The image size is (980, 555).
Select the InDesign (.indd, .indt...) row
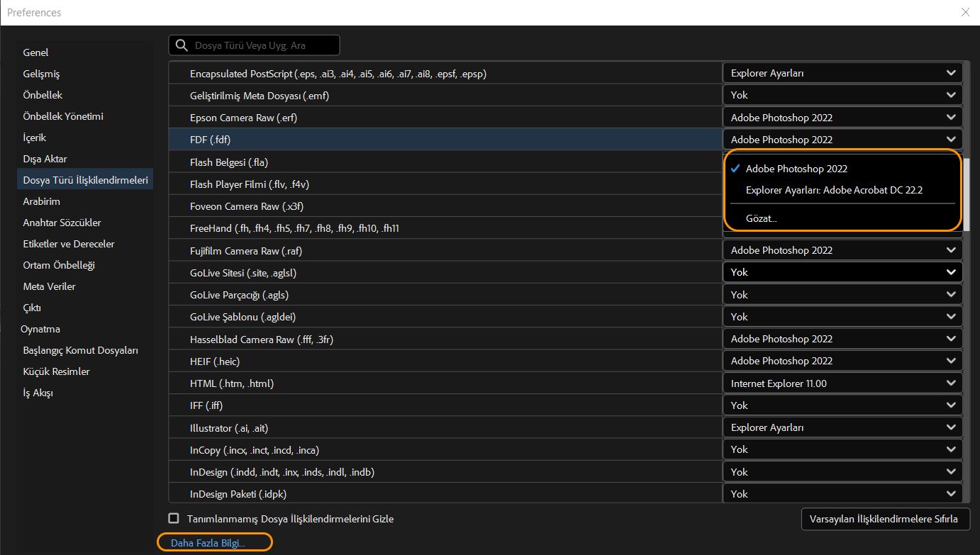(x=445, y=472)
